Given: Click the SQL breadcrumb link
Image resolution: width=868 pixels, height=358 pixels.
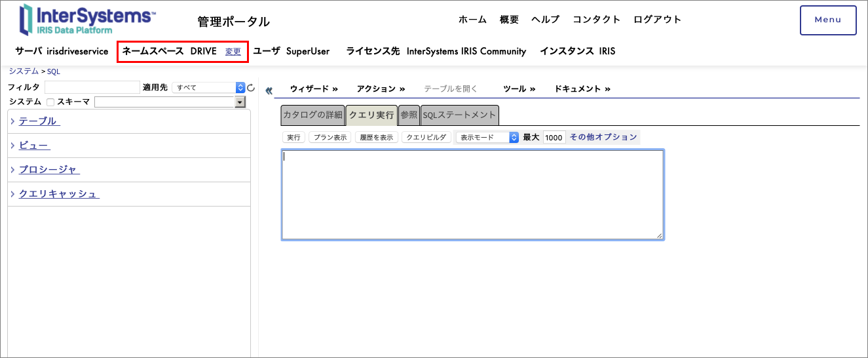Looking at the screenshot, I should 54,71.
